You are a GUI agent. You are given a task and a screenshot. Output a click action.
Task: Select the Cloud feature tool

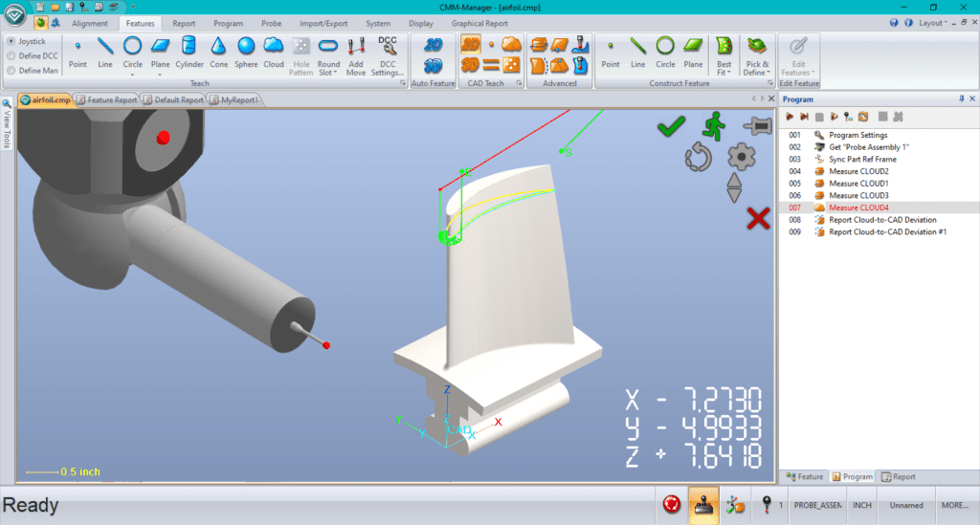(273, 55)
